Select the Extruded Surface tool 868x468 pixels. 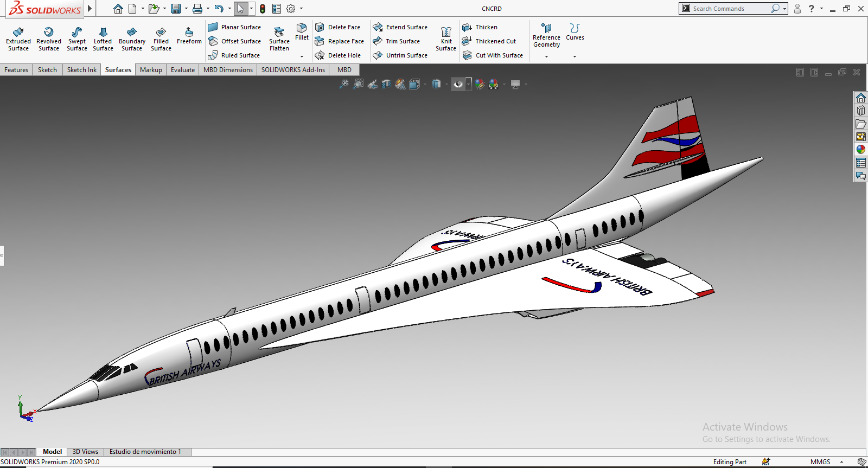(18, 39)
